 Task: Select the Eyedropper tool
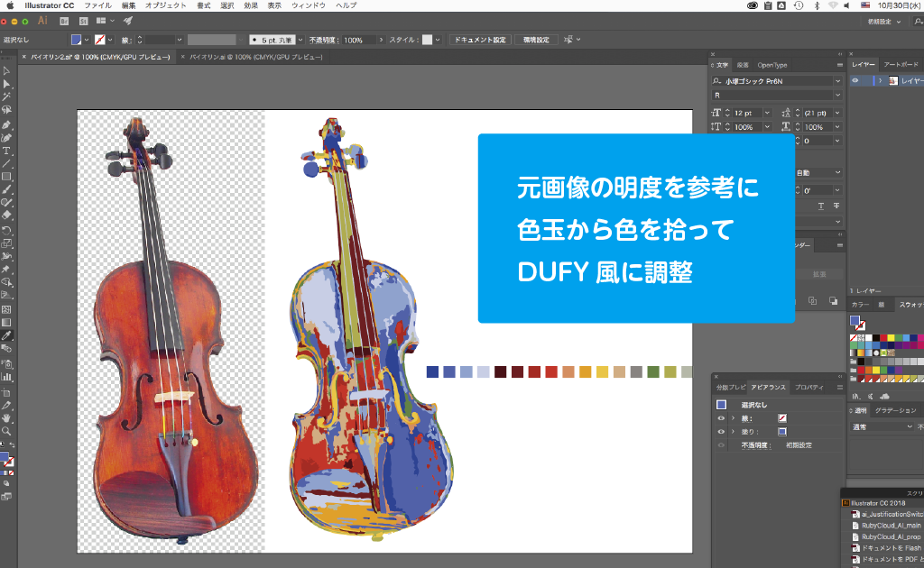coord(6,335)
